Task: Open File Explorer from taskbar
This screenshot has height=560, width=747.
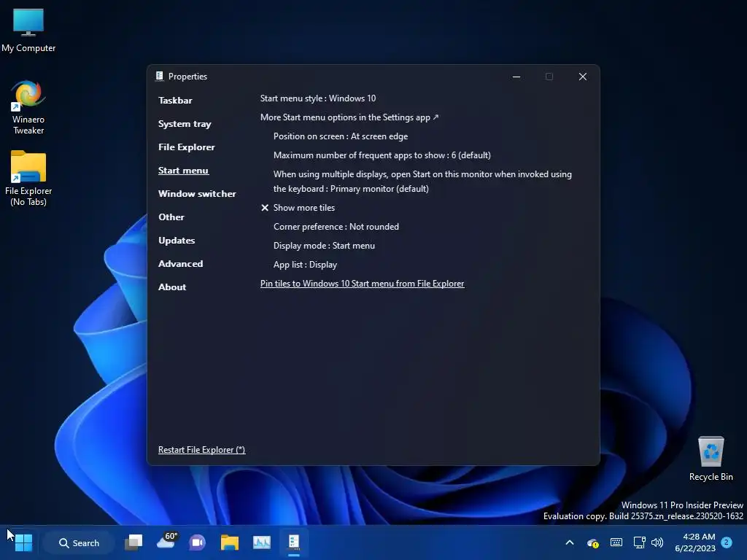Action: [230, 542]
